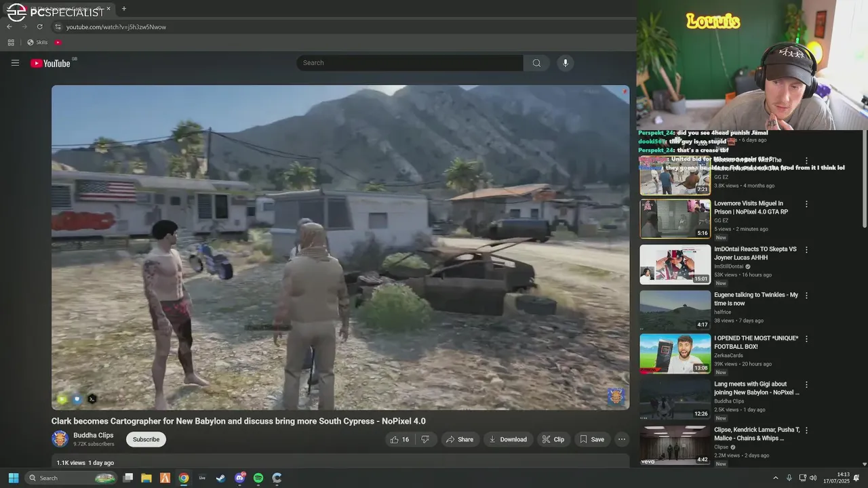Click the browser address bar URL
Image resolution: width=868 pixels, height=488 pixels.
116,26
